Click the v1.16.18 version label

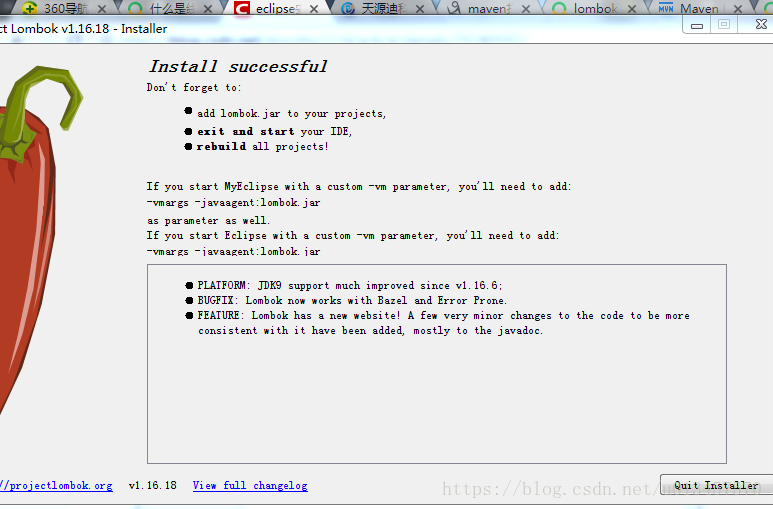[153, 485]
